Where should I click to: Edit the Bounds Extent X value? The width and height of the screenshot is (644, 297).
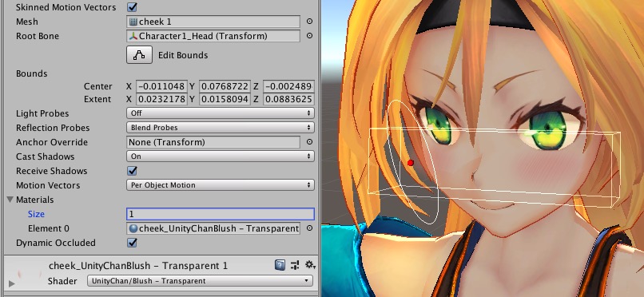pos(161,99)
